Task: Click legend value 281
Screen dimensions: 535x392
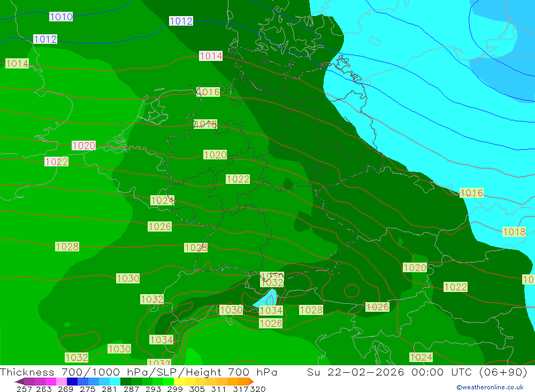Action: 109,389
